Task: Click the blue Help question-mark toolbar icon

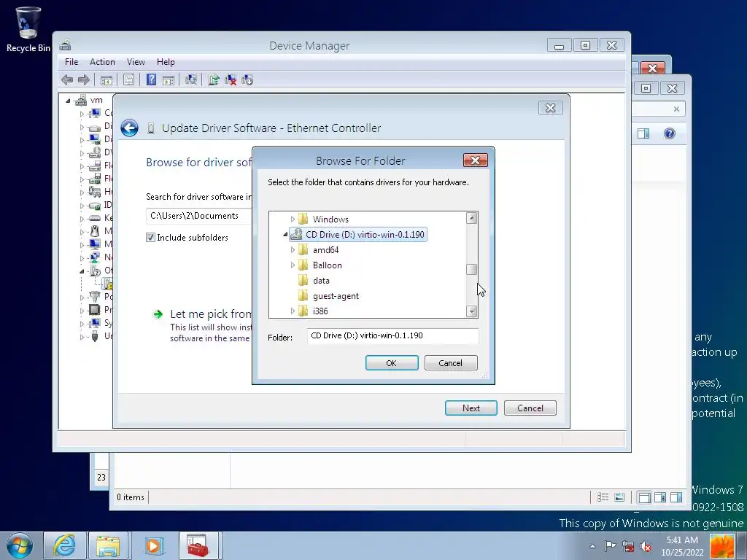Action: [x=152, y=80]
